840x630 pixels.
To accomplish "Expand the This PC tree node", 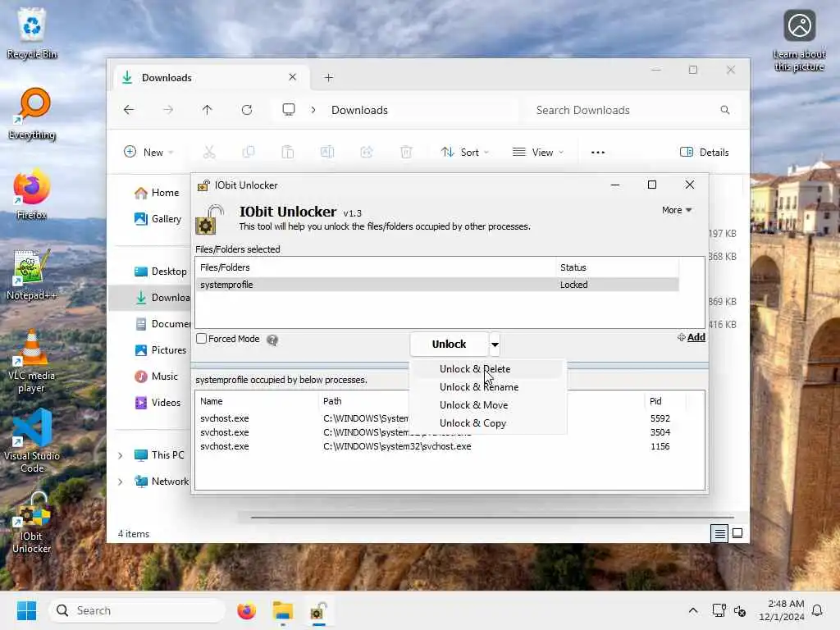I will [120, 455].
